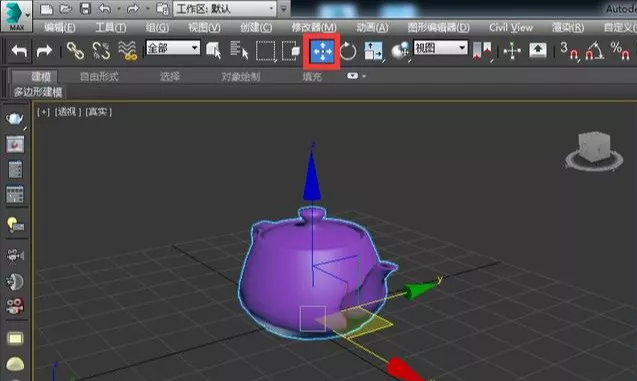Click the ribbon minimize toggle button

point(352,76)
